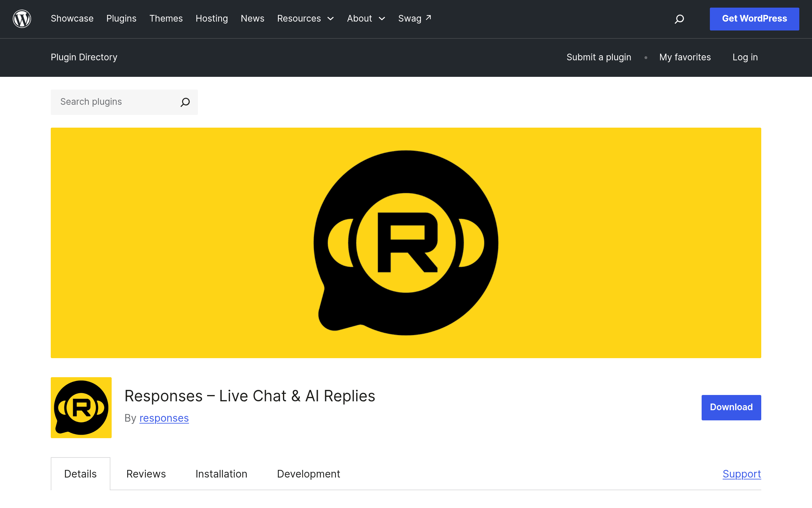Open Plugin Directory link
Image resolution: width=812 pixels, height=508 pixels.
pos(84,57)
